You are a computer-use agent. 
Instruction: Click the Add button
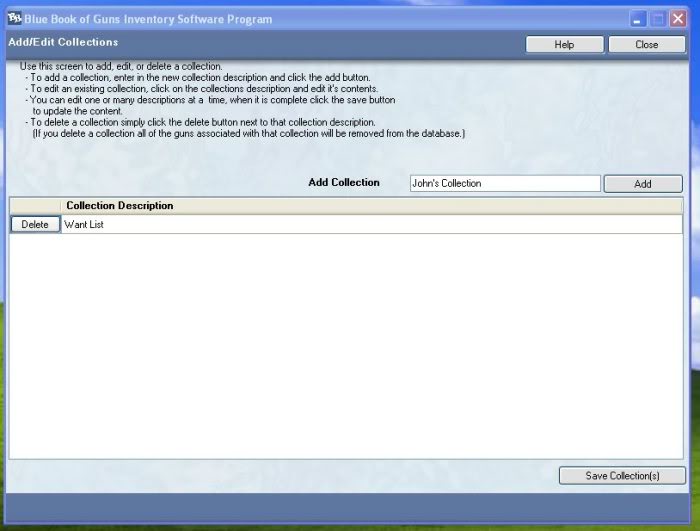tap(643, 184)
